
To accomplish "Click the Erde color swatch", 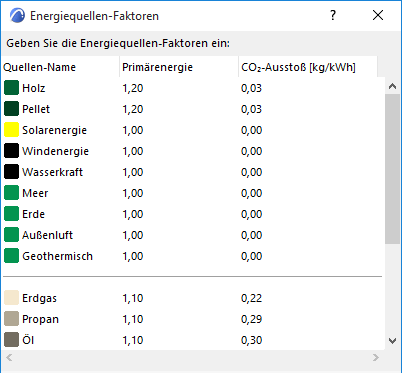I will (11, 214).
